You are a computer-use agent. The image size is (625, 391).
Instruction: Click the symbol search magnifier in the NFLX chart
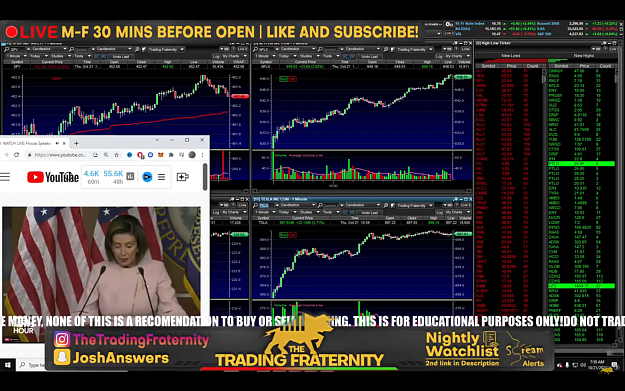pos(256,49)
